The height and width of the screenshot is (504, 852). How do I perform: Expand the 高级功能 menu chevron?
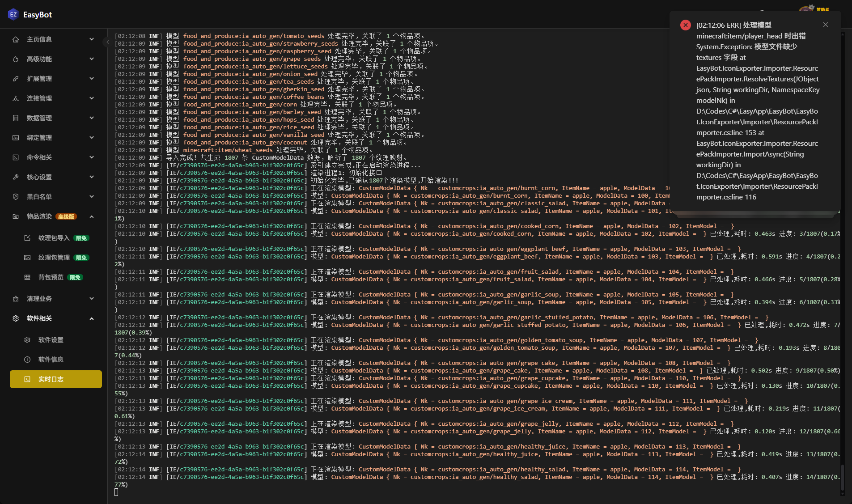(92, 59)
